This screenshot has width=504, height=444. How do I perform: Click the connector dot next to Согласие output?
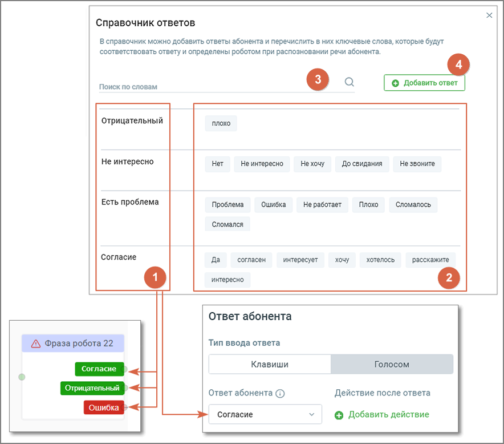pos(125,369)
